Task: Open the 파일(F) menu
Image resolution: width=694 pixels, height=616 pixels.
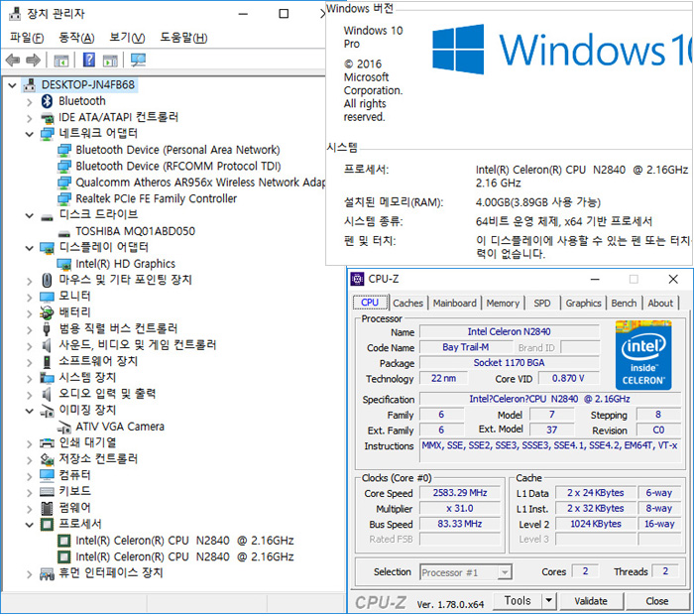Action: 27,38
